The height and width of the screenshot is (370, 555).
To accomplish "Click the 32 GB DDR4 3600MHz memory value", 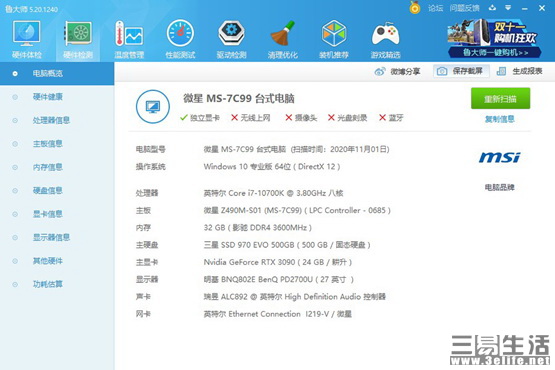I will click(x=258, y=228).
